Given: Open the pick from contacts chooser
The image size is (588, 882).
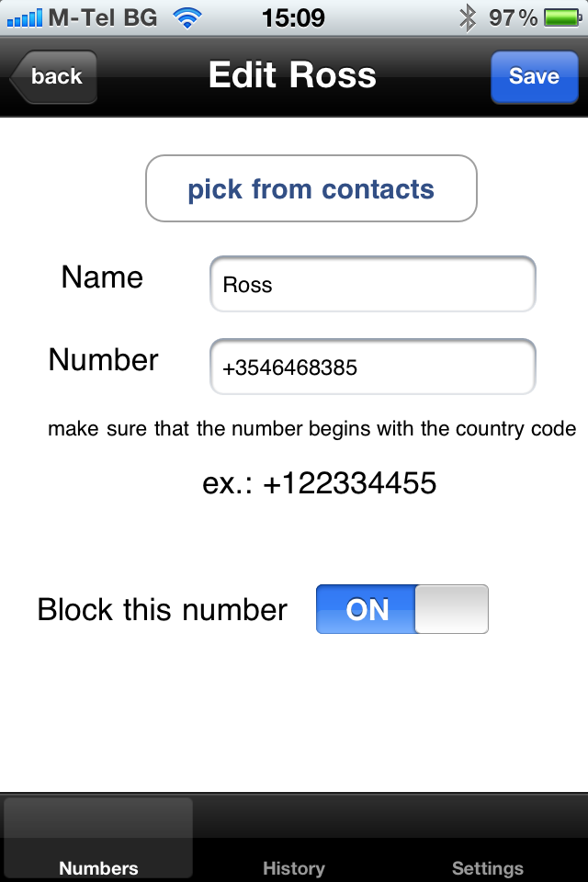Looking at the screenshot, I should coord(311,188).
